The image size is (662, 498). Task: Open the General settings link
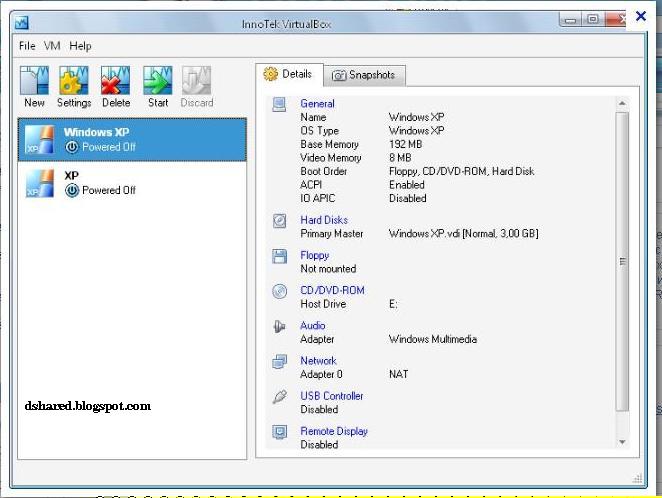(x=317, y=104)
